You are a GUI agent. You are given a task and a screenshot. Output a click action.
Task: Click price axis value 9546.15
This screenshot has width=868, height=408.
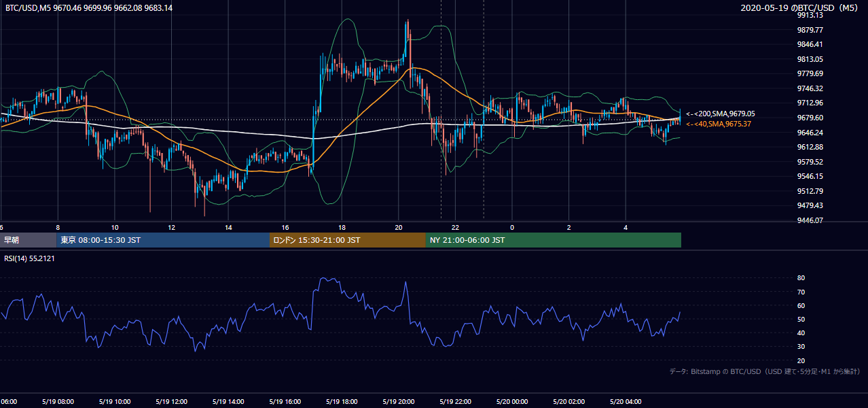pos(810,176)
